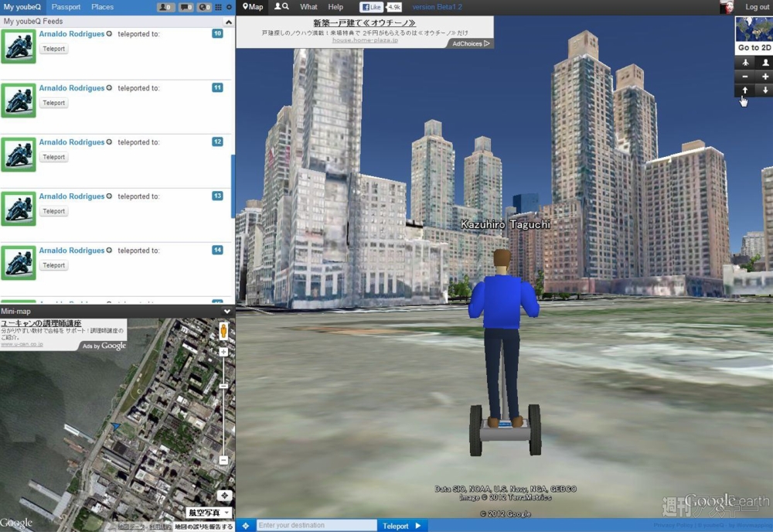Open the find people search icon
773x532 pixels.
pos(281,6)
